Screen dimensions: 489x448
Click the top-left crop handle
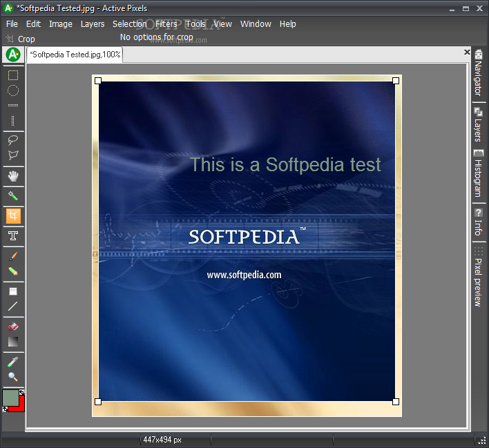98,81
